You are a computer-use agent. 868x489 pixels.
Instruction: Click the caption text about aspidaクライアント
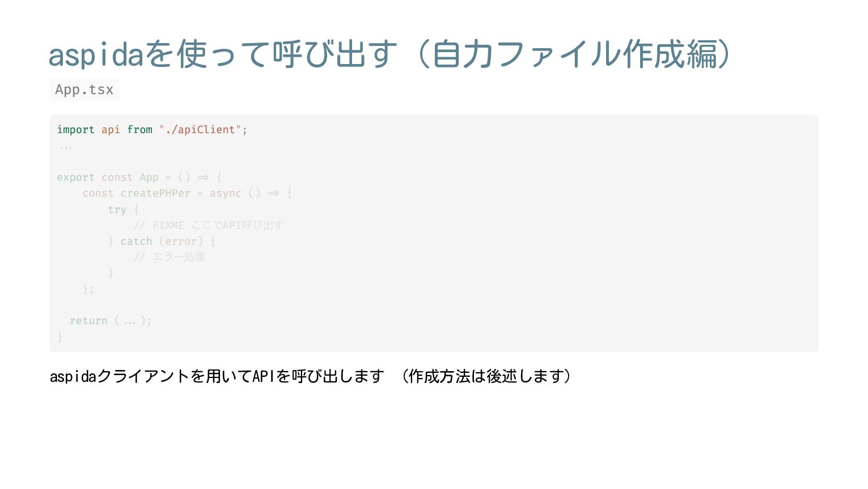click(x=217, y=376)
